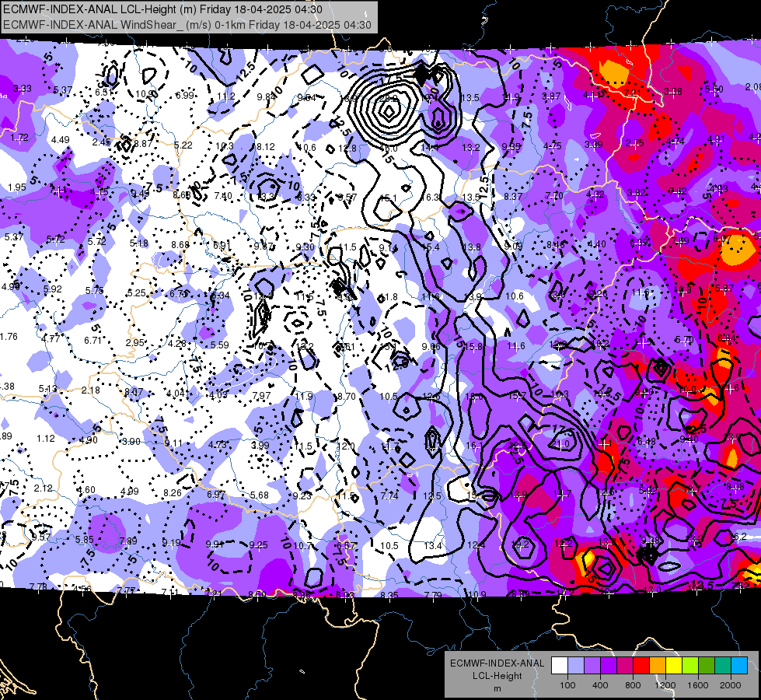Viewport: 761px width, 700px height.
Task: Click the 100 tick label in legend
Action: click(x=567, y=685)
